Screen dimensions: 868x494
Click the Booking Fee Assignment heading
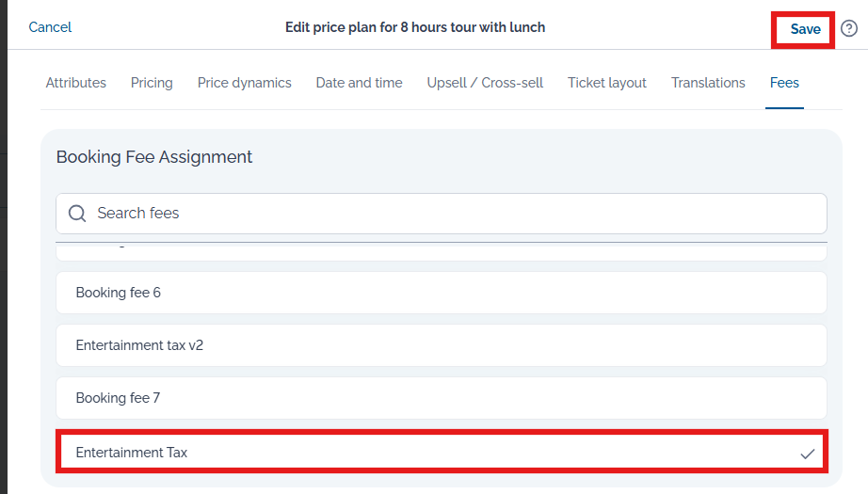[154, 157]
